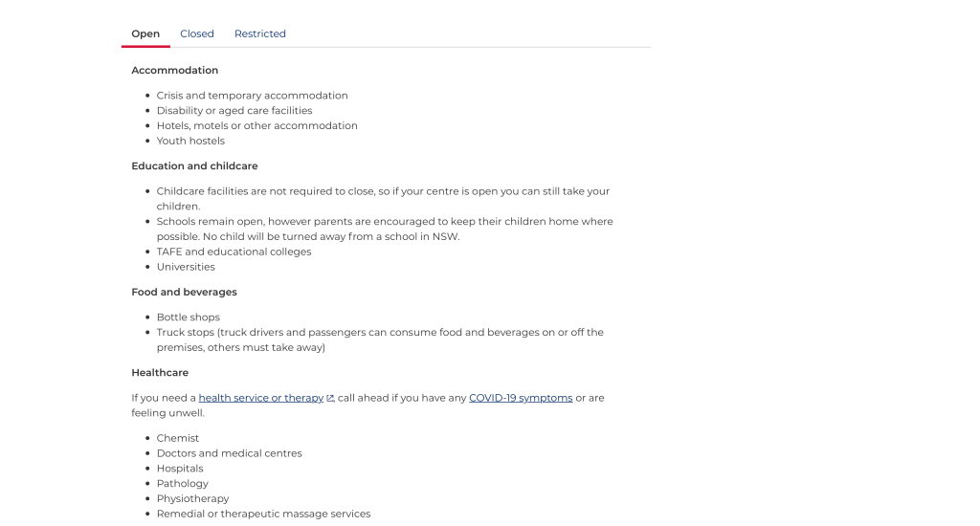Click the Accommodation heading

(x=175, y=71)
